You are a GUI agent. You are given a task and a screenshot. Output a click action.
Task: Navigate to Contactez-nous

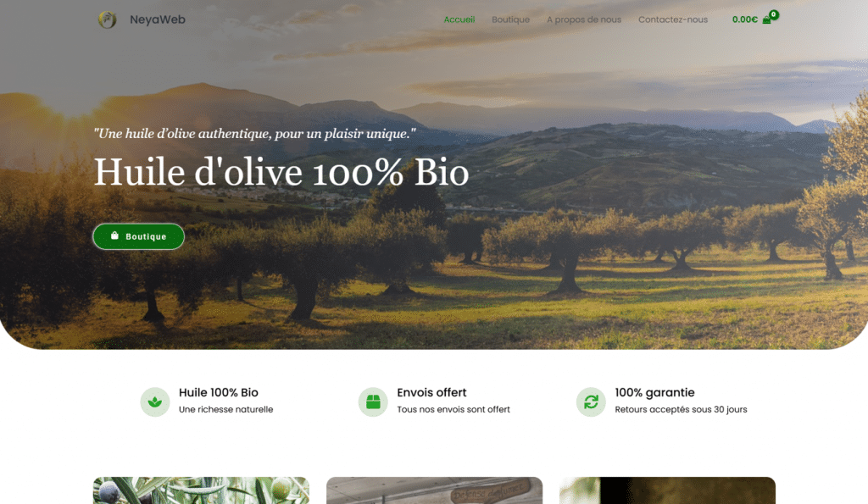pos(672,19)
